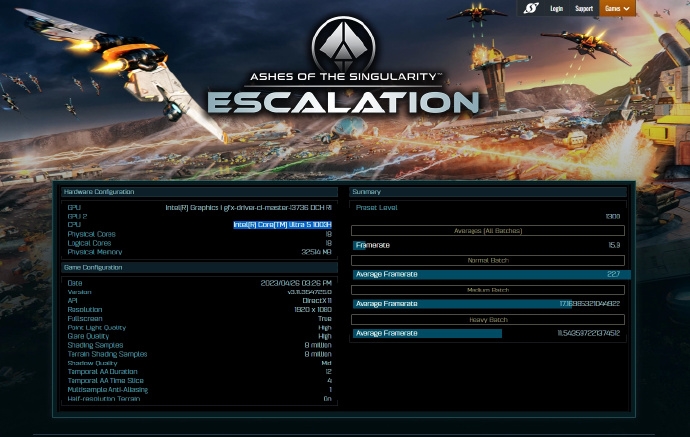Image resolution: width=690 pixels, height=437 pixels.
Task: Click the Heavy Batch header box
Action: tap(488, 320)
